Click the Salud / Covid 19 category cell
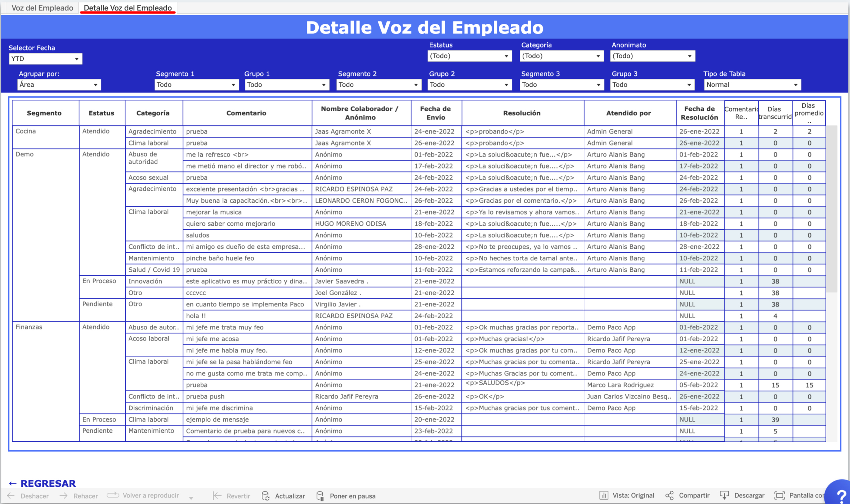The height and width of the screenshot is (504, 850). coord(154,270)
